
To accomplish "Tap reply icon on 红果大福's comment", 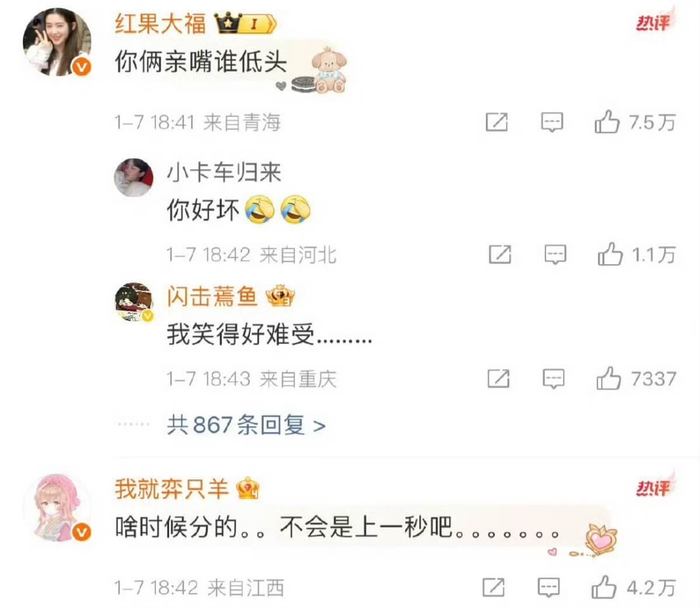I will point(552,122).
